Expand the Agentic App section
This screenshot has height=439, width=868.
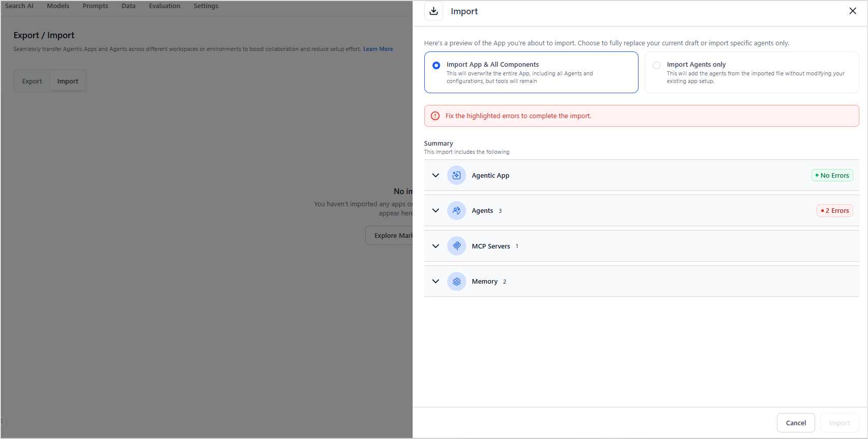pyautogui.click(x=436, y=175)
